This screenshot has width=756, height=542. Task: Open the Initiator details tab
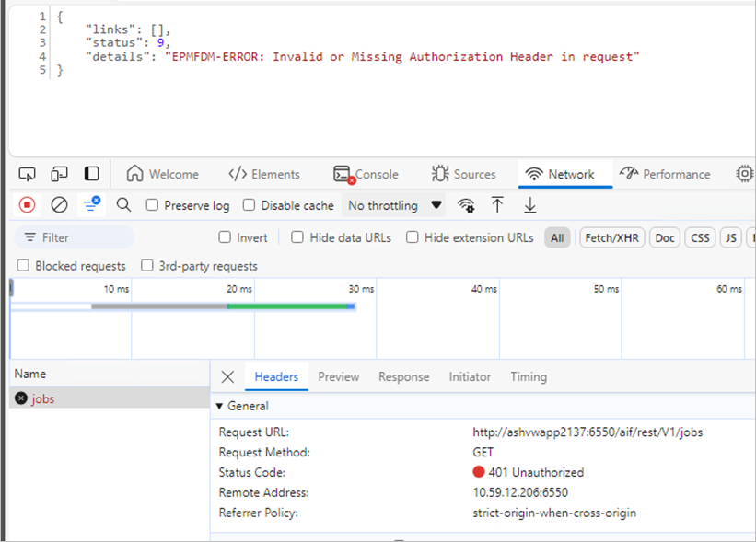[470, 376]
